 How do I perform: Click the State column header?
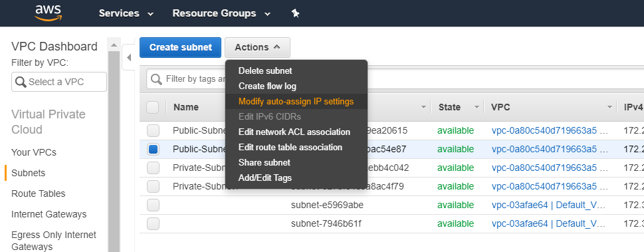click(x=449, y=107)
